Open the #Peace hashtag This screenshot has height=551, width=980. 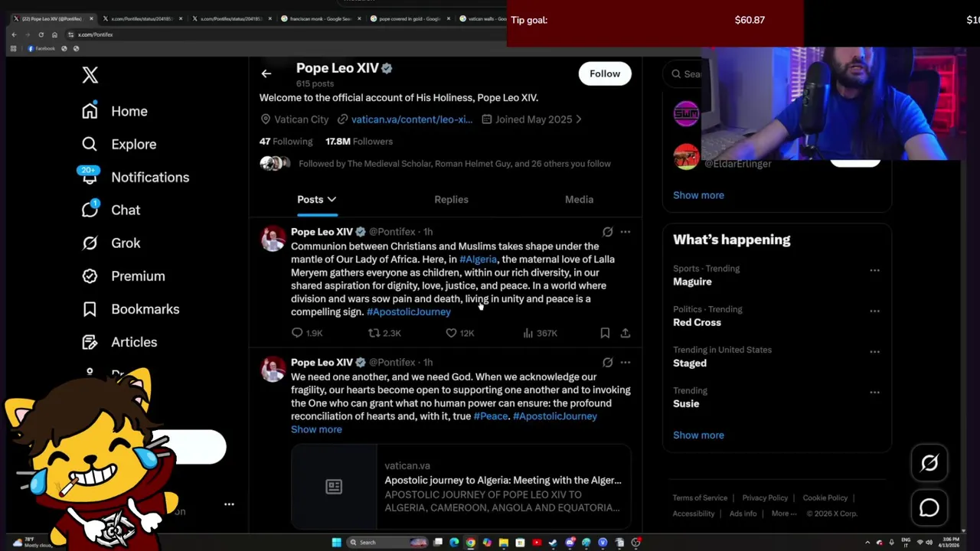(491, 416)
